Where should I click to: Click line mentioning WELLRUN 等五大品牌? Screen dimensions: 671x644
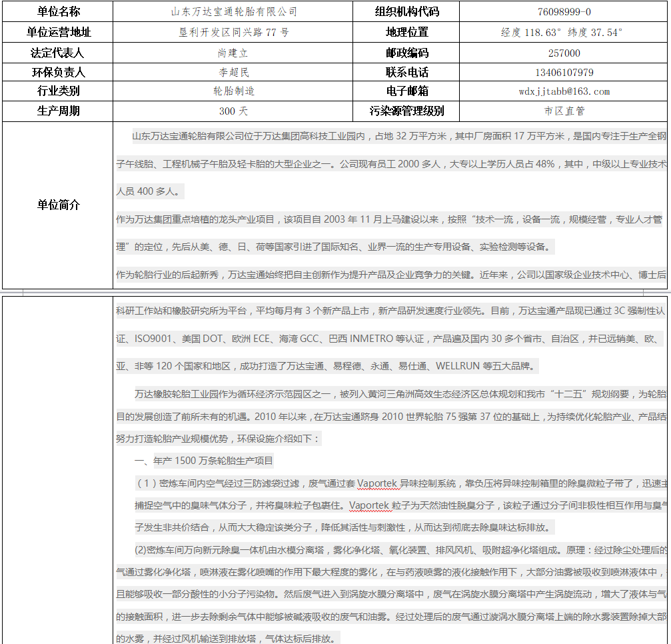[327, 366]
